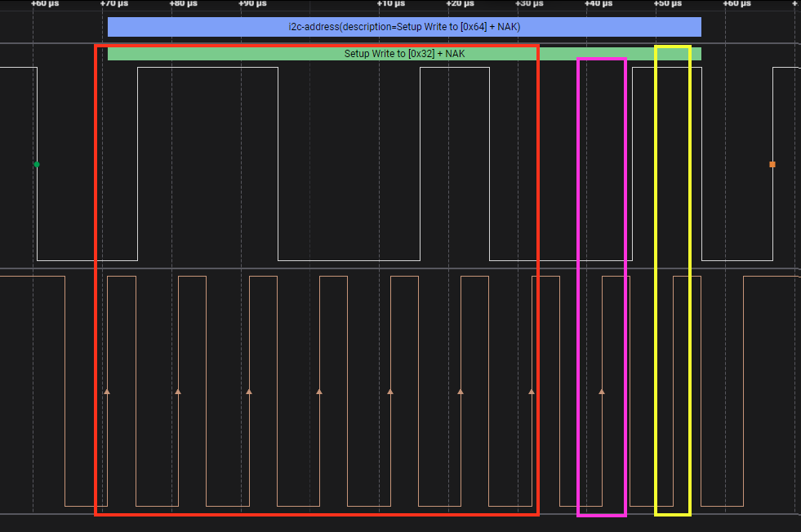This screenshot has width=801, height=532.
Task: Click the green "Setup Write to [0x32] + NAK" bar
Action: tap(404, 54)
